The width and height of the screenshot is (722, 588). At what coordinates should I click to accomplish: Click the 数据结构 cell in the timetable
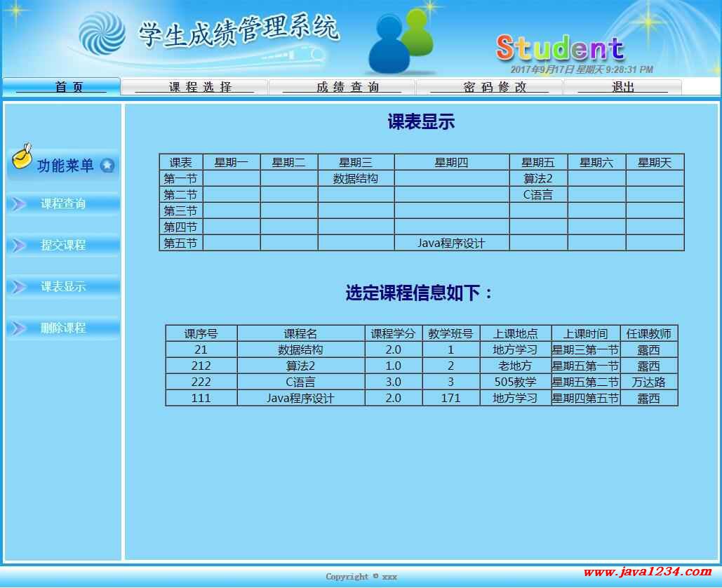pyautogui.click(x=356, y=179)
